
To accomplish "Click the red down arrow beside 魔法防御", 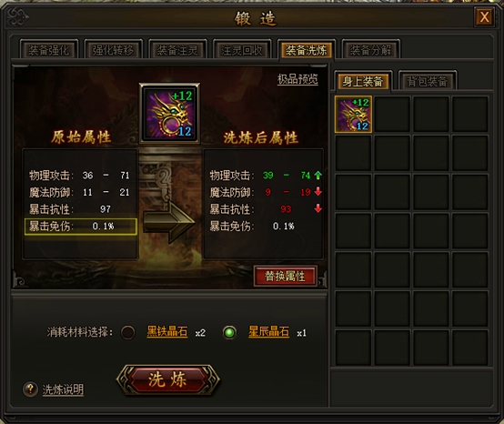I will 318,192.
